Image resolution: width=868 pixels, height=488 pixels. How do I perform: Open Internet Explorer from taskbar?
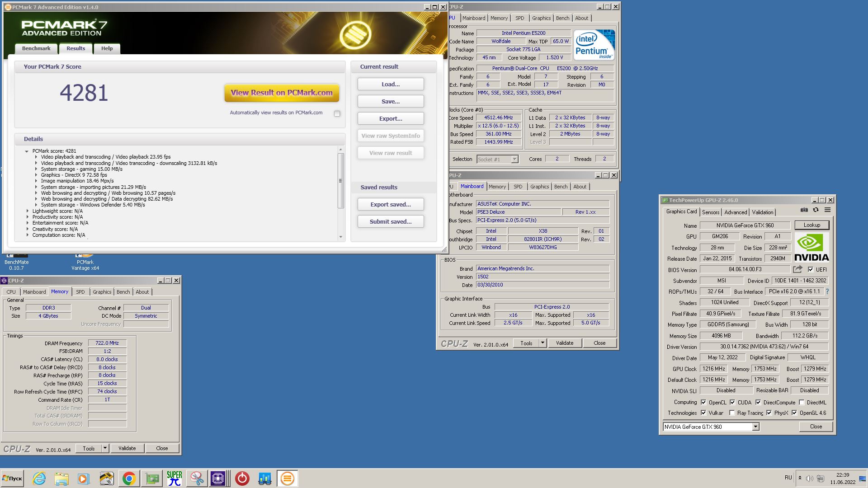coord(39,479)
